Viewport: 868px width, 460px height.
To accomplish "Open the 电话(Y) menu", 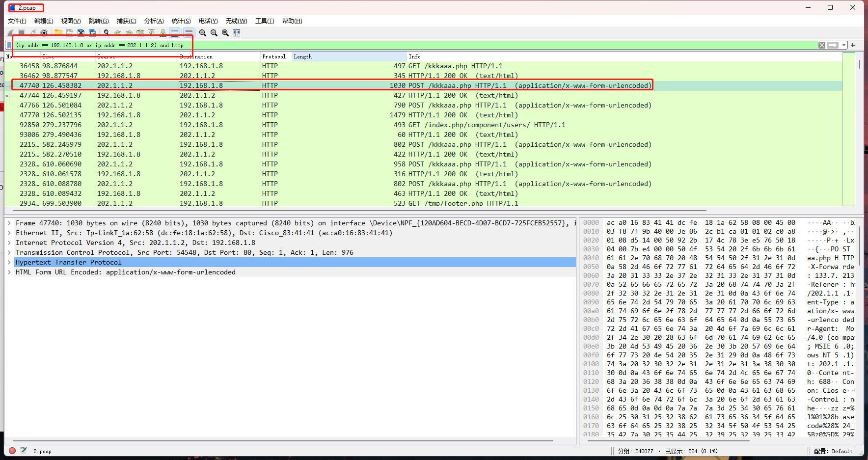I will pos(208,21).
